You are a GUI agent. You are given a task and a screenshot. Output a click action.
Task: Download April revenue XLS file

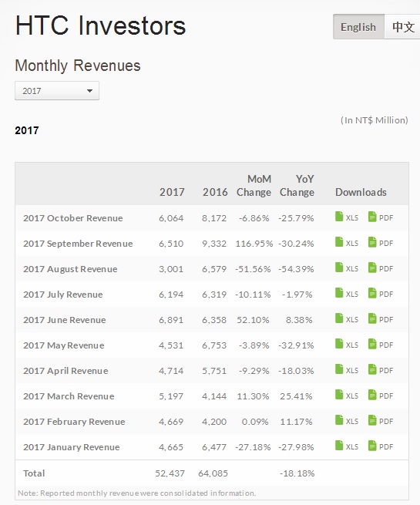coord(347,370)
